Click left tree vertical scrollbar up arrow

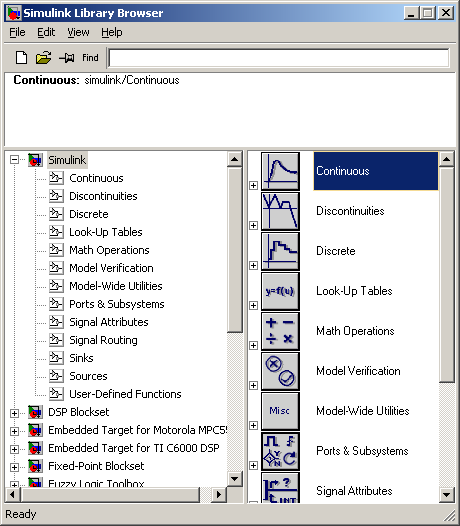[235, 159]
